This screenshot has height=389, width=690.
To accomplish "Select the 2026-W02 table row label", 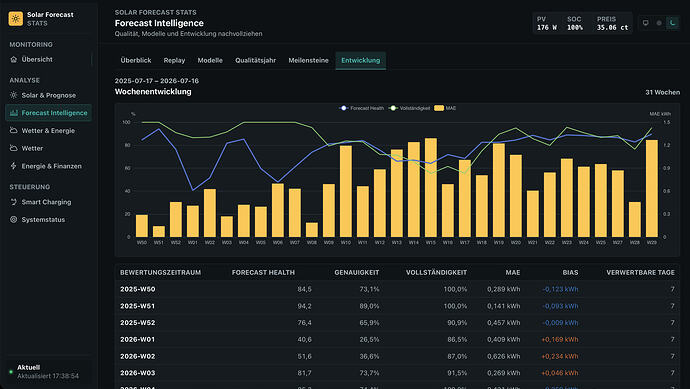I will [x=138, y=356].
